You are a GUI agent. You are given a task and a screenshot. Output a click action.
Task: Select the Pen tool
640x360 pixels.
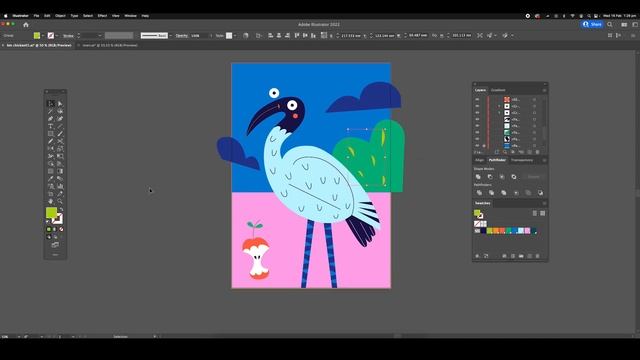51,119
